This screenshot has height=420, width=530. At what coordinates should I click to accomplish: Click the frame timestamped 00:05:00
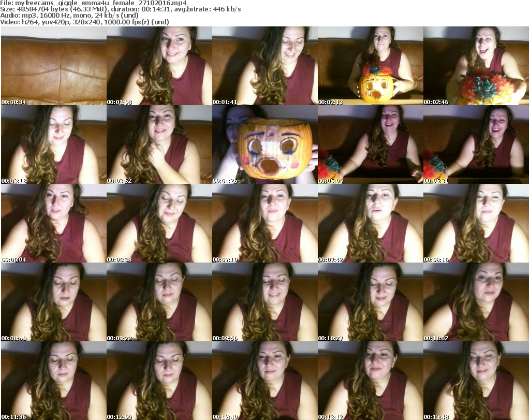pyautogui.click(x=370, y=144)
